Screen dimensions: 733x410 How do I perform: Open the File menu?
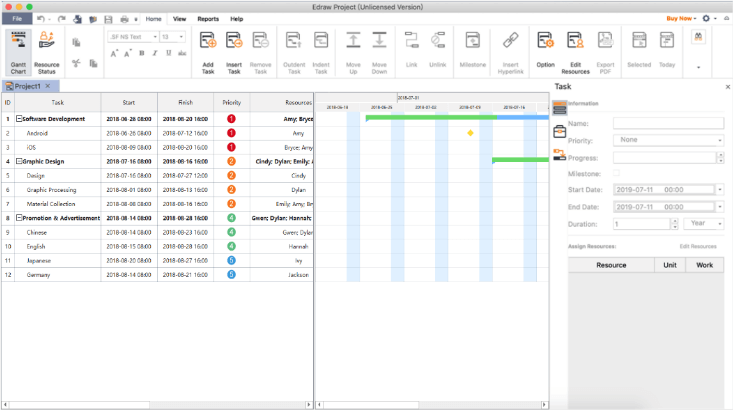(17, 19)
